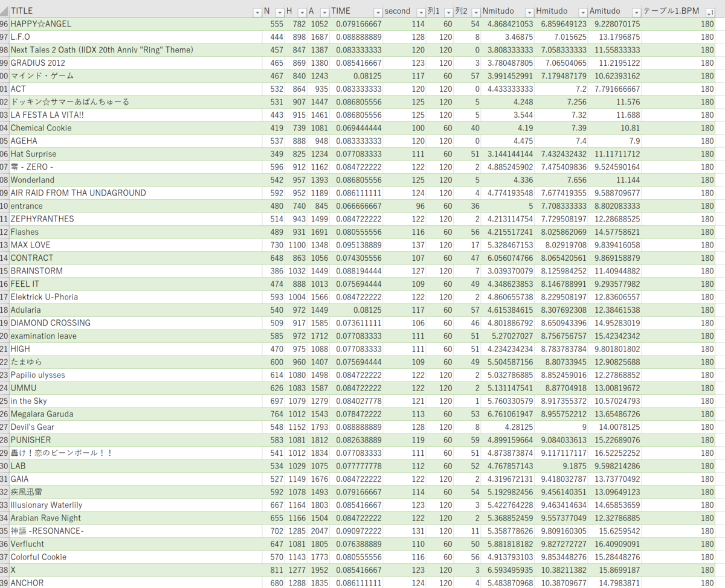Viewport: 725px width, 588px height.
Task: Select the ACT title cell
Action: pos(135,89)
